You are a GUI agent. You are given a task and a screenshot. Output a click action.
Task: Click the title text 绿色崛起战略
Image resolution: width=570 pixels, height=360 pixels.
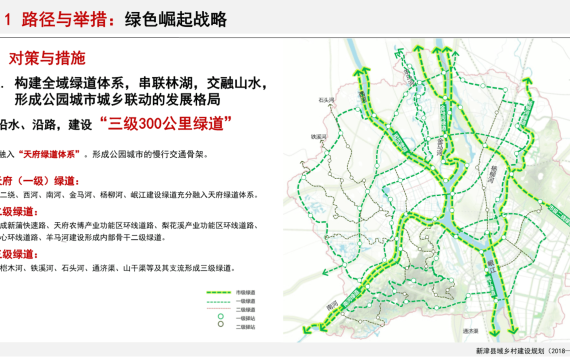click(176, 19)
